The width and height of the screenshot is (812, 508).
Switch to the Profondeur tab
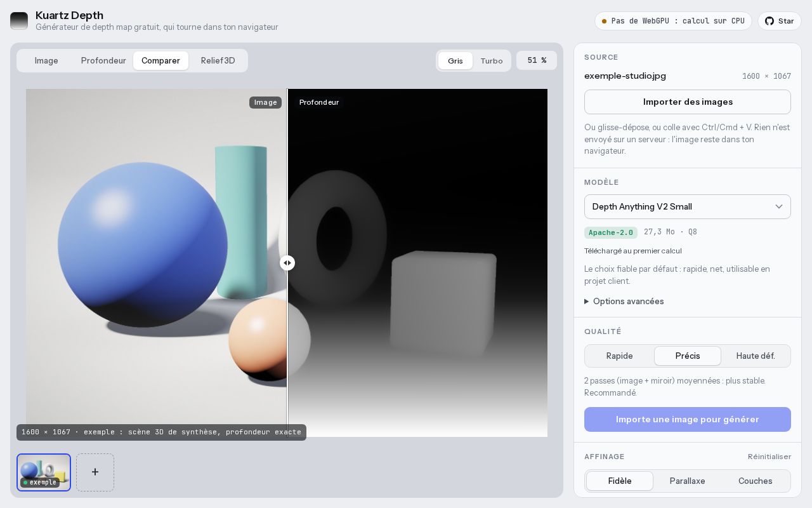click(103, 60)
